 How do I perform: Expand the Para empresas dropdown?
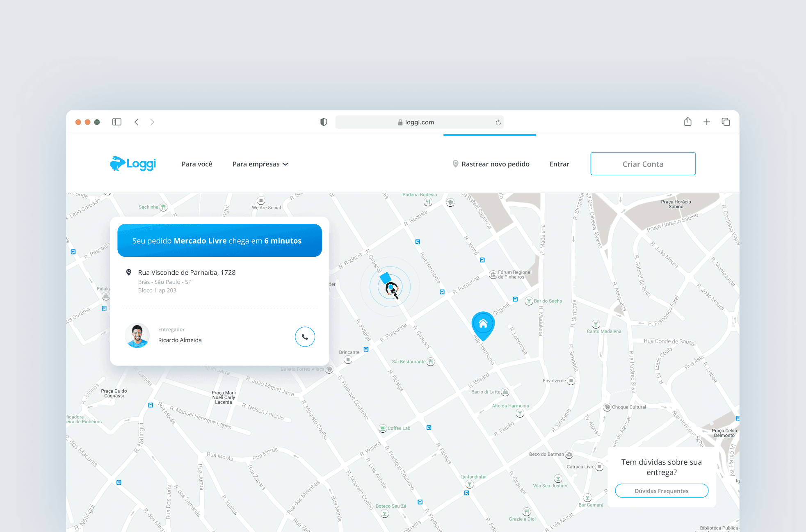(x=260, y=164)
